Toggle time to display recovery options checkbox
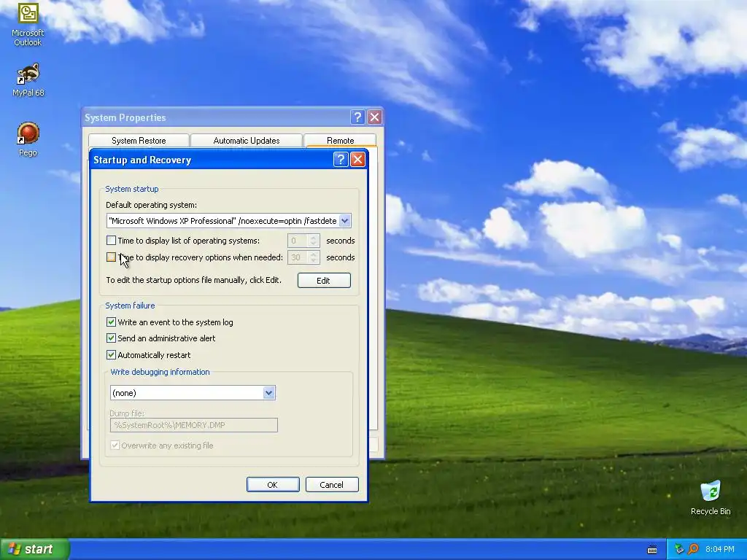 click(111, 257)
